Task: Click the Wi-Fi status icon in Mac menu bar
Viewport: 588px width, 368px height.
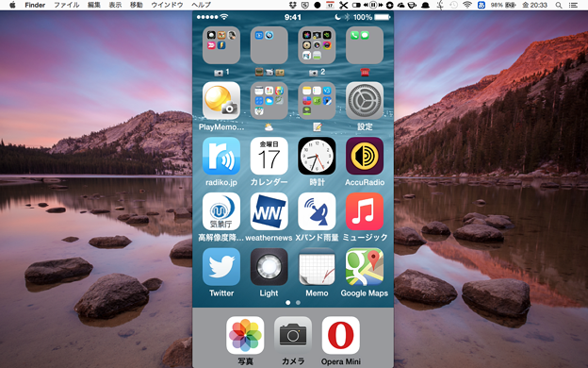Action: [466, 5]
